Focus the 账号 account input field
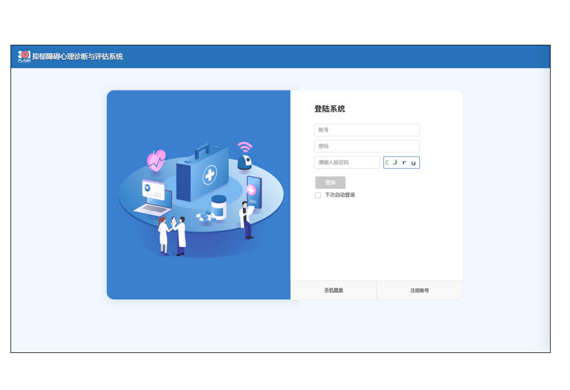Viewport: 570px width, 390px height. pos(367,130)
